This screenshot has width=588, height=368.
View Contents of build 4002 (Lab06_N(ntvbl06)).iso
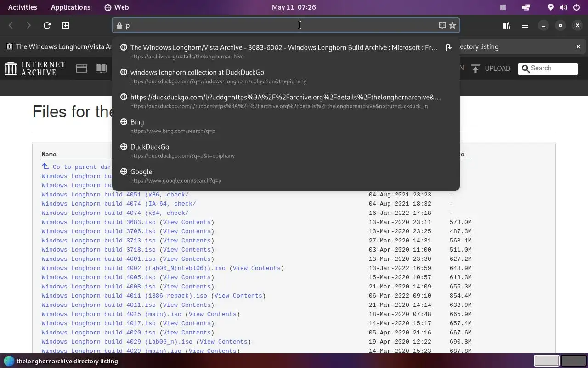[257, 268]
